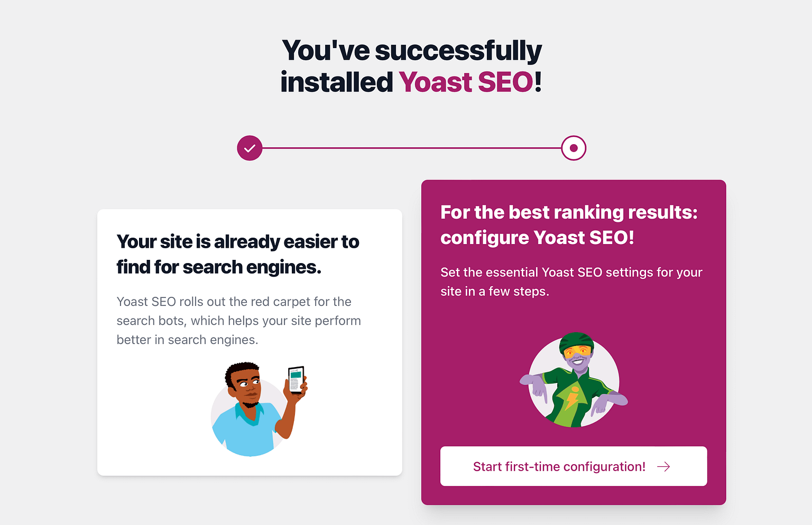812x525 pixels.
Task: Click the circular avatar background behind the mascot
Action: [x=574, y=380]
